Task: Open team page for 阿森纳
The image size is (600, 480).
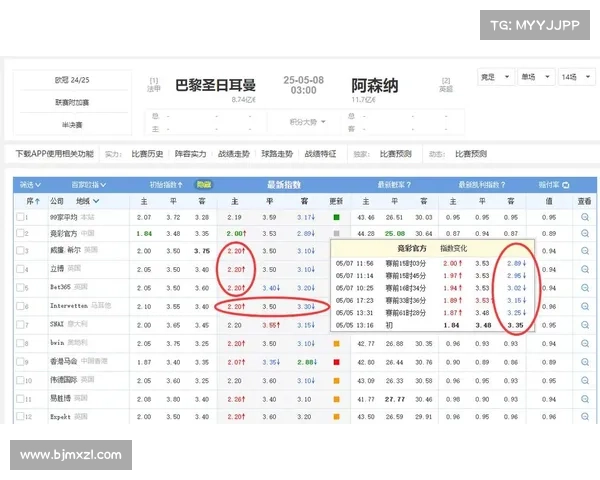Action: tap(375, 85)
